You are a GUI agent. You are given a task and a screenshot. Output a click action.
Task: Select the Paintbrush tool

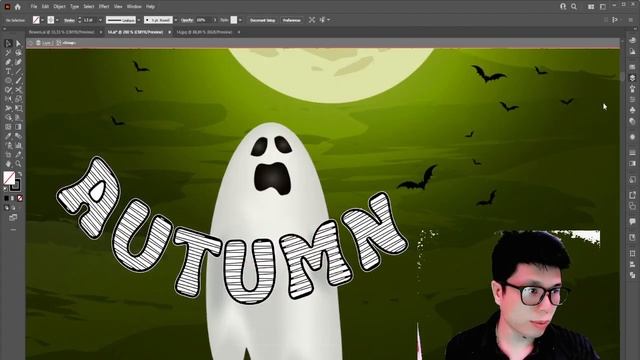point(18,80)
